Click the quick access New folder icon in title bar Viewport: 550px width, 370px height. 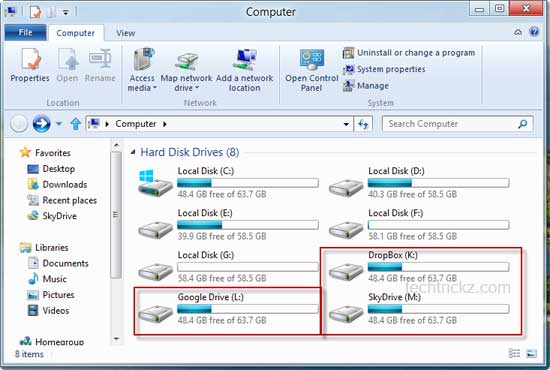point(51,12)
